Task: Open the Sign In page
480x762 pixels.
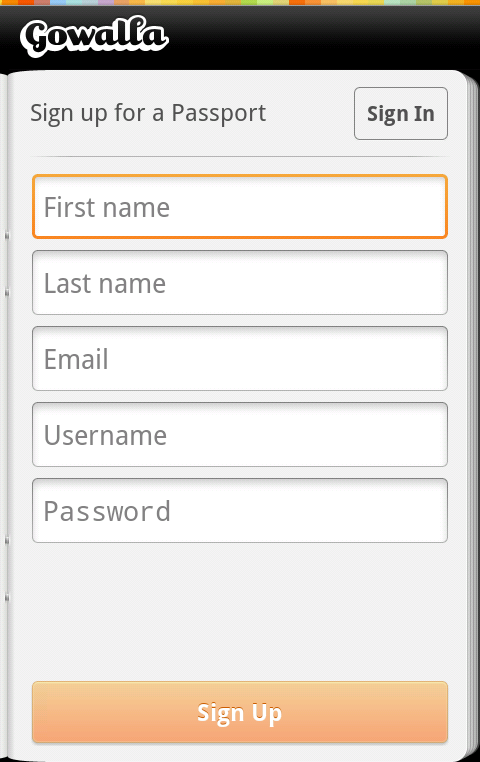Action: click(x=401, y=114)
